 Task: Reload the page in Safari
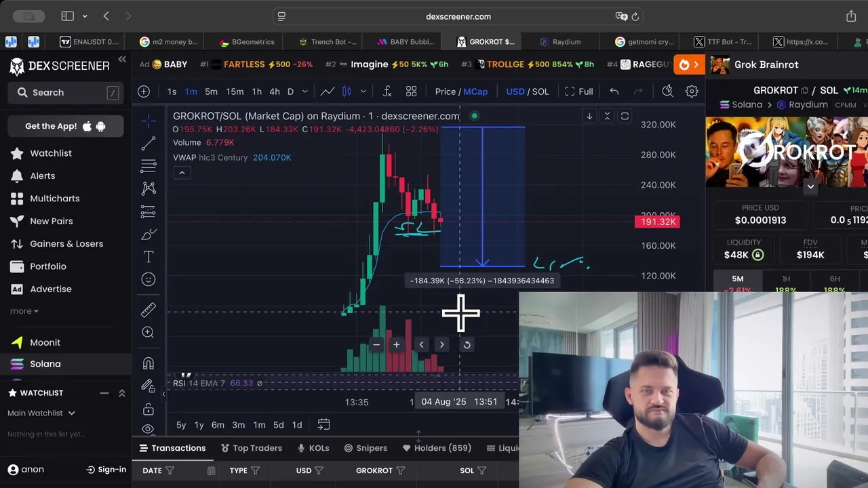click(635, 16)
